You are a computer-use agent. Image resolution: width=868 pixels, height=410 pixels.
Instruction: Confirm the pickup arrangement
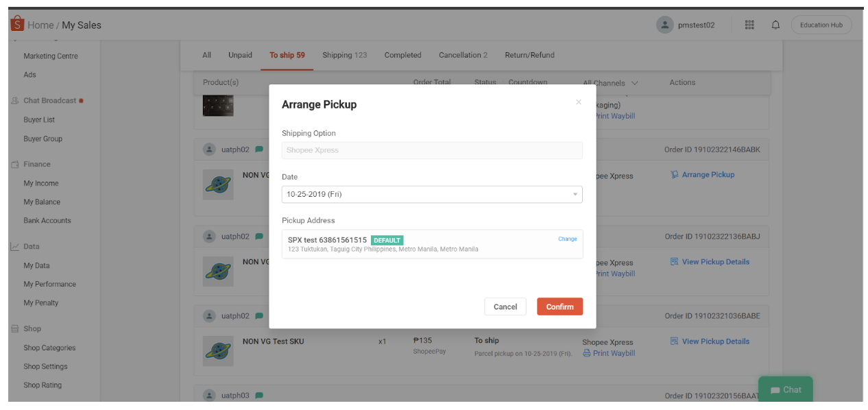point(559,306)
